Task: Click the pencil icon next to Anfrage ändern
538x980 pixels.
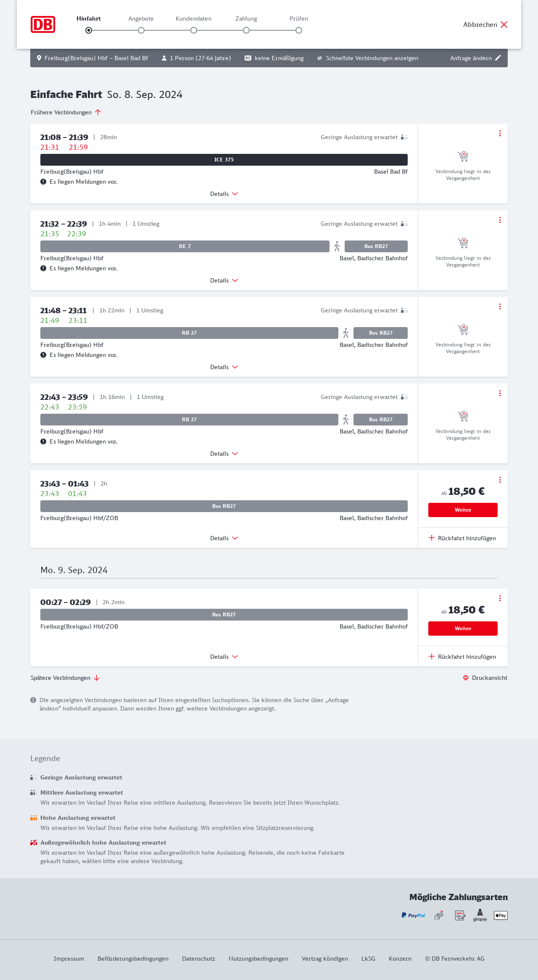Action: pos(498,58)
